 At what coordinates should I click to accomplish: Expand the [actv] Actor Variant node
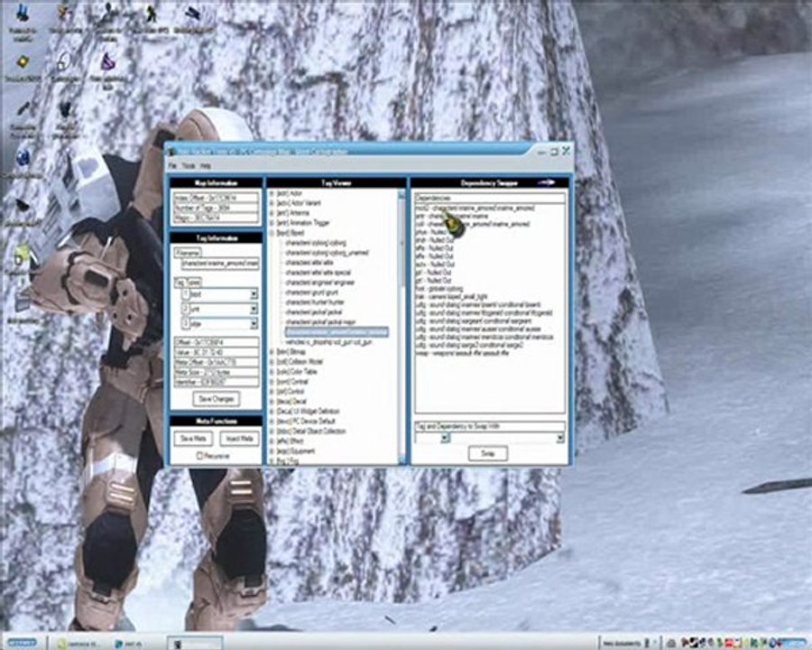click(x=272, y=203)
